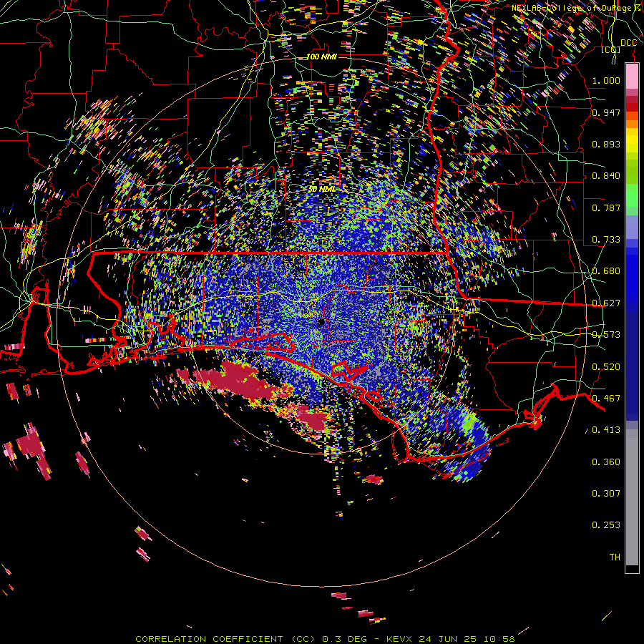The image size is (644, 644).
Task: Click the 0.413 scale label
Action: [x=606, y=430]
